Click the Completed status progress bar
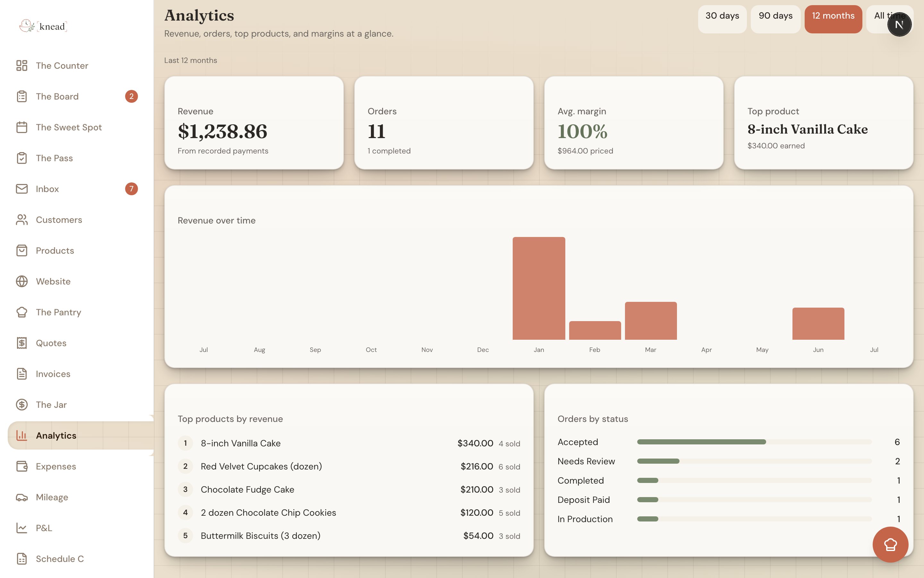 [754, 480]
